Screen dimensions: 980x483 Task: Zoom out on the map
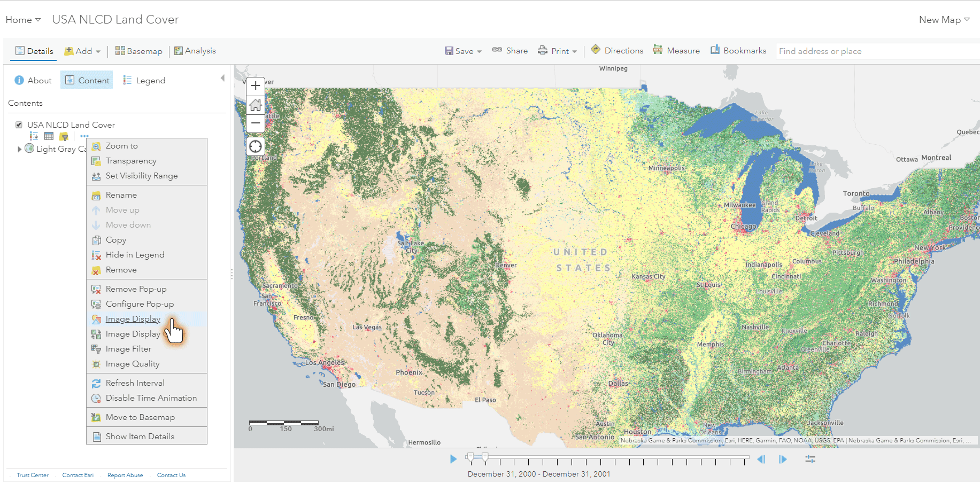pos(256,123)
